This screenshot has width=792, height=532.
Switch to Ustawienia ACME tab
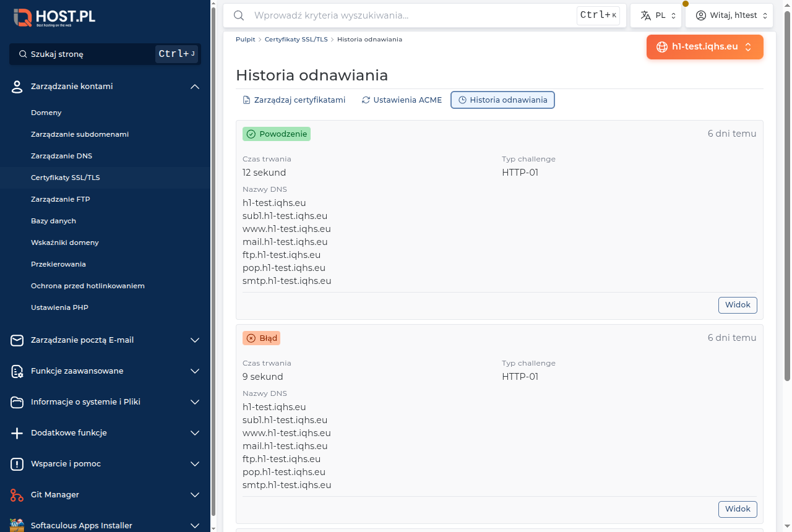[x=402, y=100]
